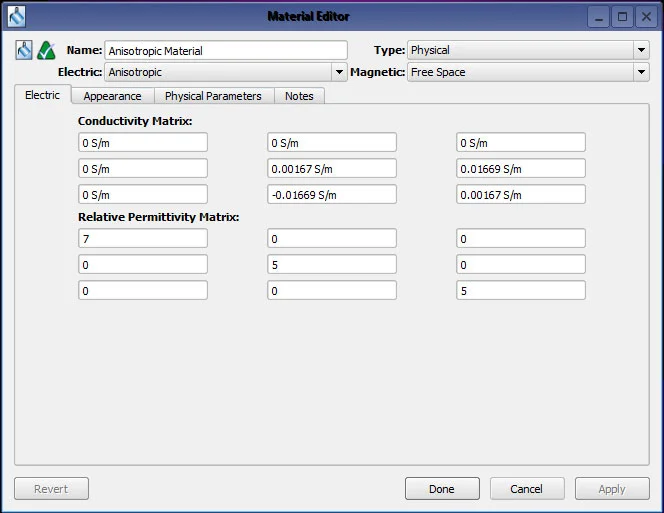
Task: Click conductivity field showing 0.01669 S/m
Action: [x=520, y=169]
